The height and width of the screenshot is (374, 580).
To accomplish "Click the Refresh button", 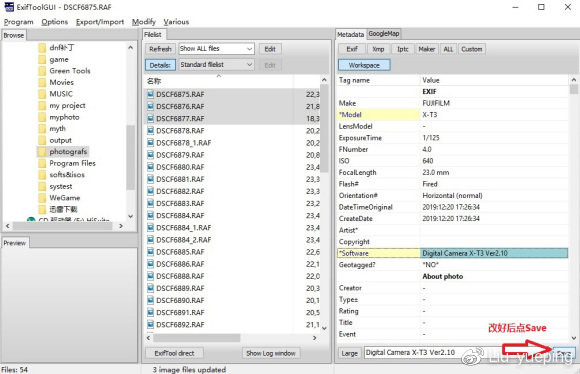I will pyautogui.click(x=160, y=49).
